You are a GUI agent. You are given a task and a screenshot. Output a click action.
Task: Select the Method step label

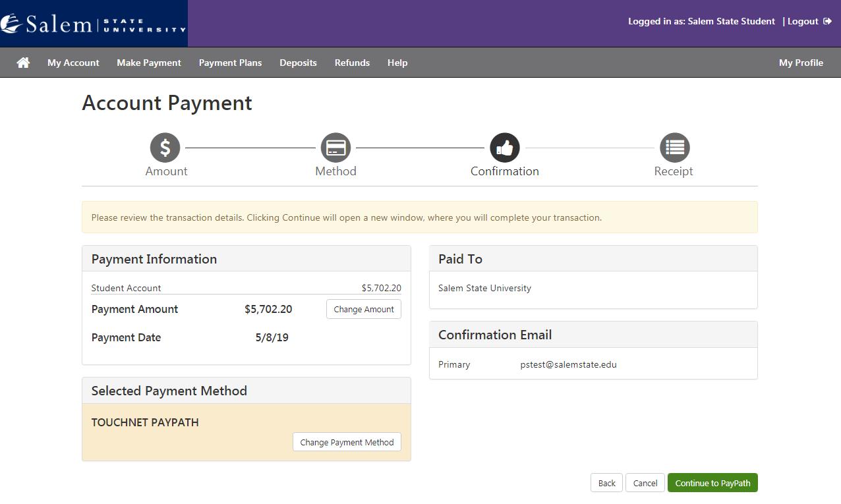click(335, 171)
